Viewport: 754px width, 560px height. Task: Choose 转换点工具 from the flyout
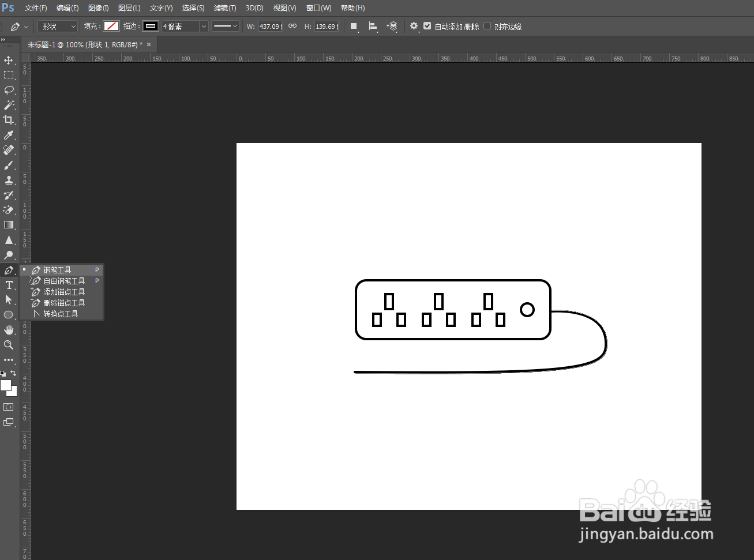pos(62,314)
